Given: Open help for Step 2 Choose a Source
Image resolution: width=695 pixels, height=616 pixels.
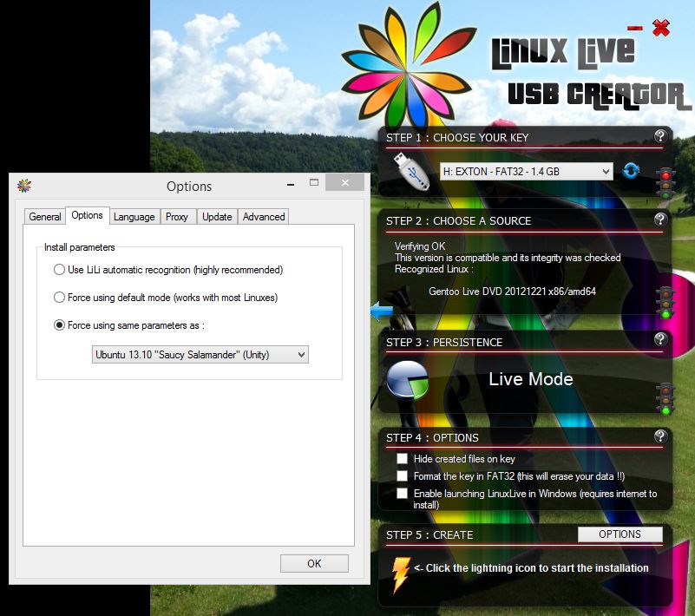Looking at the screenshot, I should pos(660,219).
